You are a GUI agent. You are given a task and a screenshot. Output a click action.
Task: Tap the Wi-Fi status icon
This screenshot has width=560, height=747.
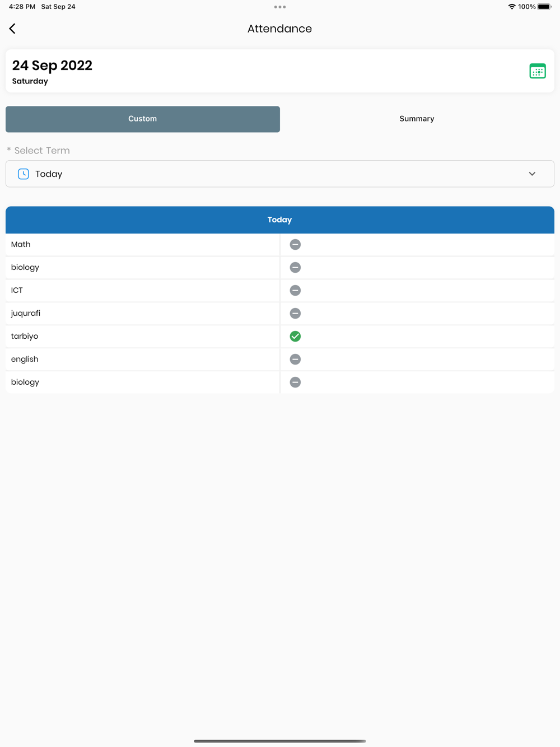click(512, 7)
